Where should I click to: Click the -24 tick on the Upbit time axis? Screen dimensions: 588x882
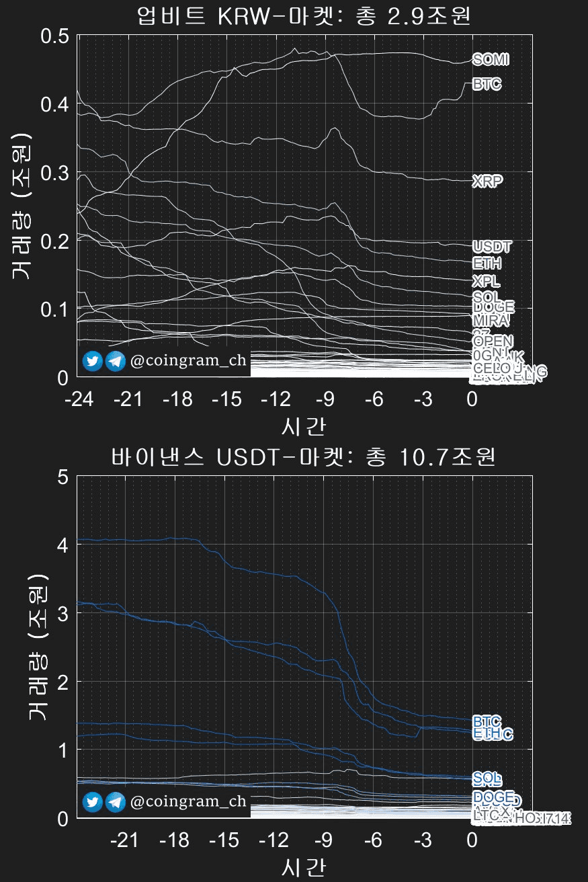pyautogui.click(x=78, y=399)
